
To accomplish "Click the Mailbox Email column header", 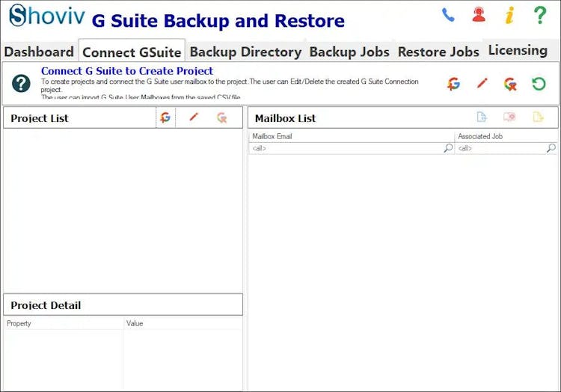I will pos(352,136).
